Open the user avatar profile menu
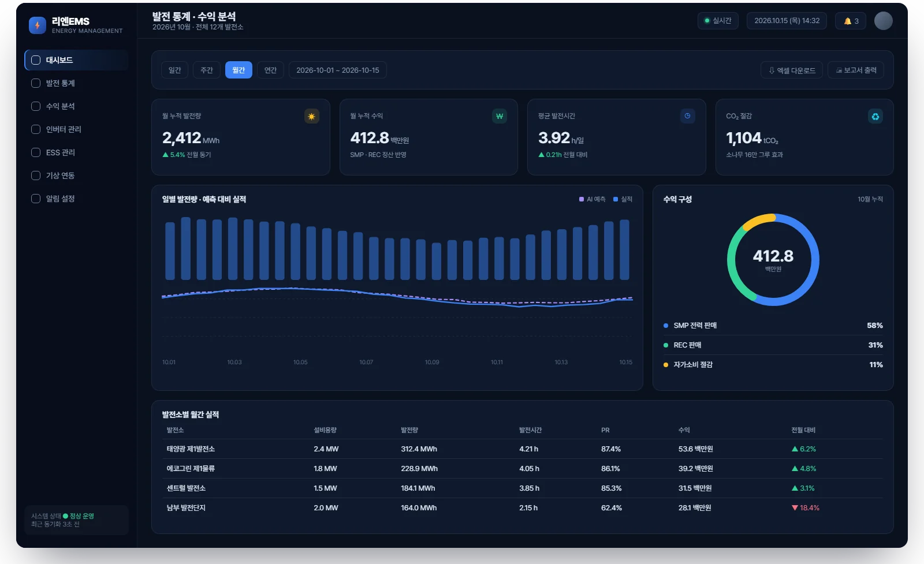The height and width of the screenshot is (564, 924). click(x=883, y=21)
